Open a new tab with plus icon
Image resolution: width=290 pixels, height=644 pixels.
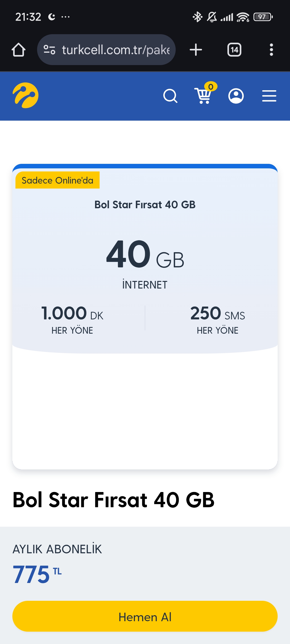pyautogui.click(x=196, y=49)
